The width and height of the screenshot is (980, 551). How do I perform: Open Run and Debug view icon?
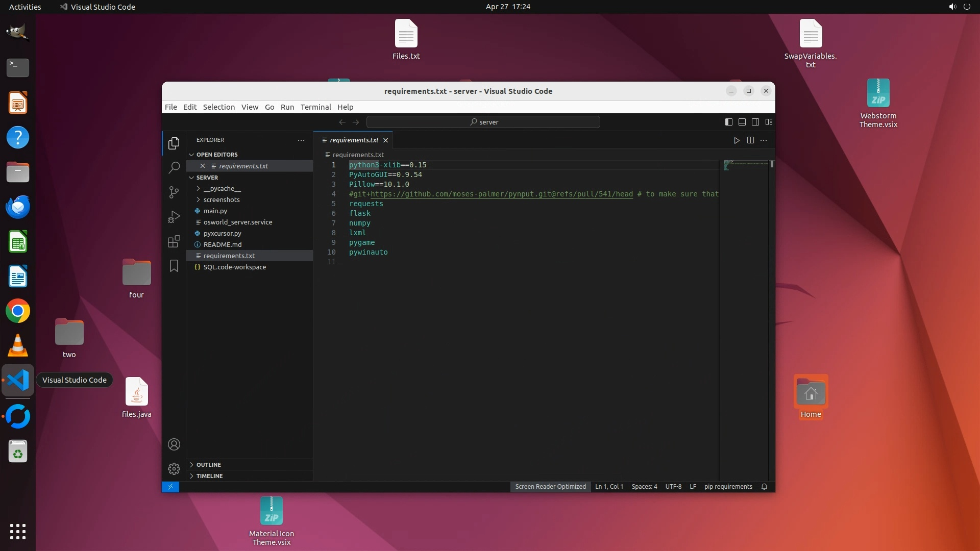tap(174, 217)
